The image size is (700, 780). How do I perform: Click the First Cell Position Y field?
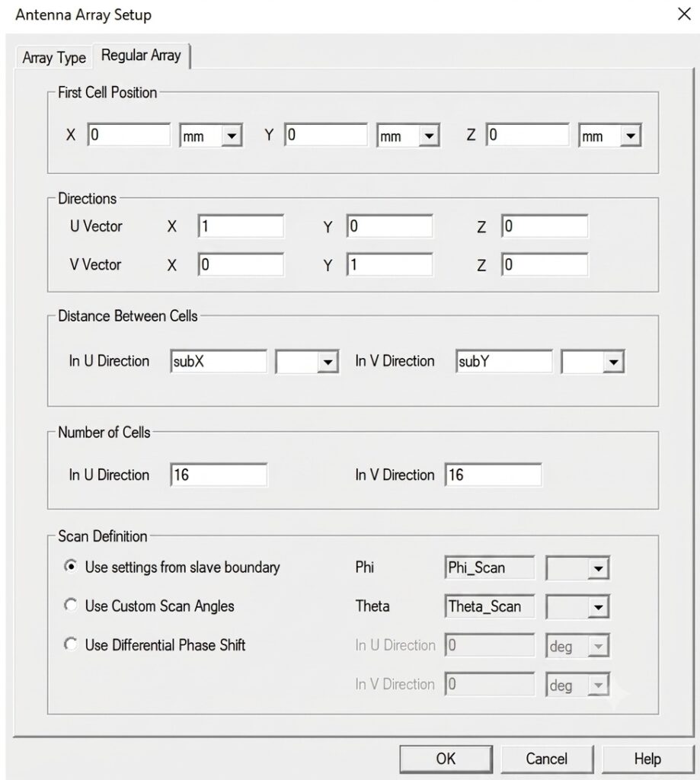326,135
